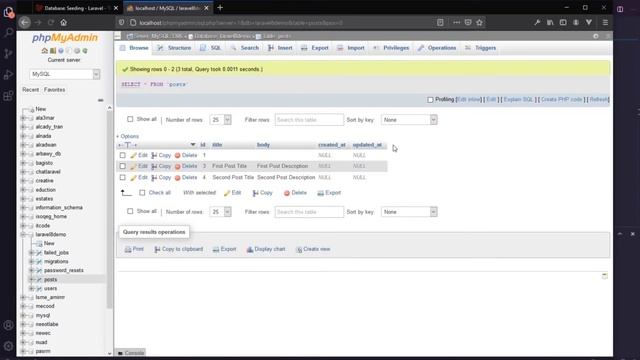The image size is (640, 360).
Task: Export query results from operations panel
Action: click(x=224, y=249)
